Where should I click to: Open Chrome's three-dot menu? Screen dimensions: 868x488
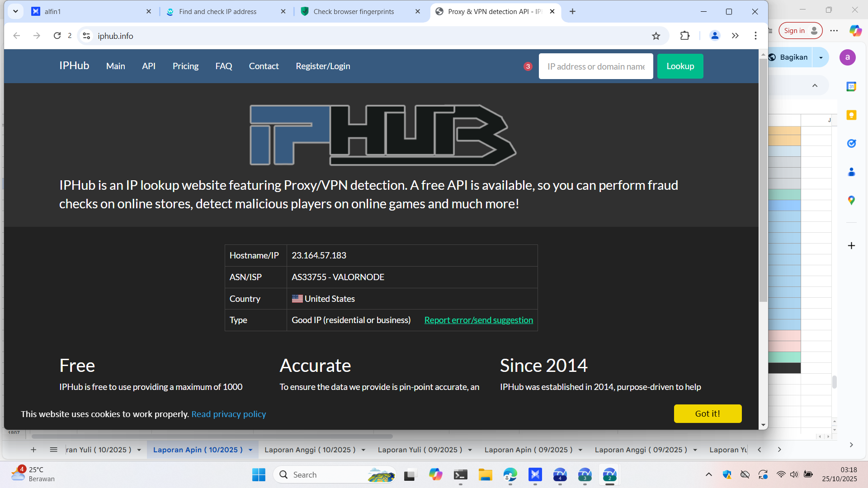(x=755, y=36)
